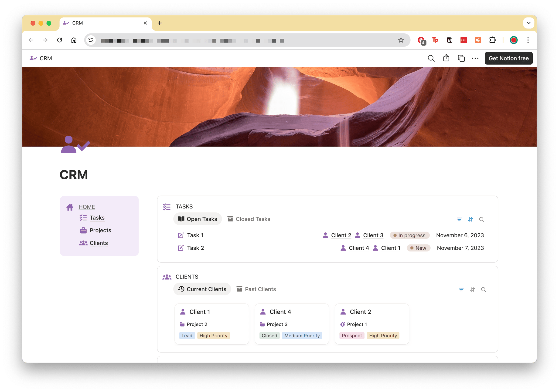The height and width of the screenshot is (392, 559).
Task: Open the more options menu in Notion's top bar
Action: click(475, 58)
